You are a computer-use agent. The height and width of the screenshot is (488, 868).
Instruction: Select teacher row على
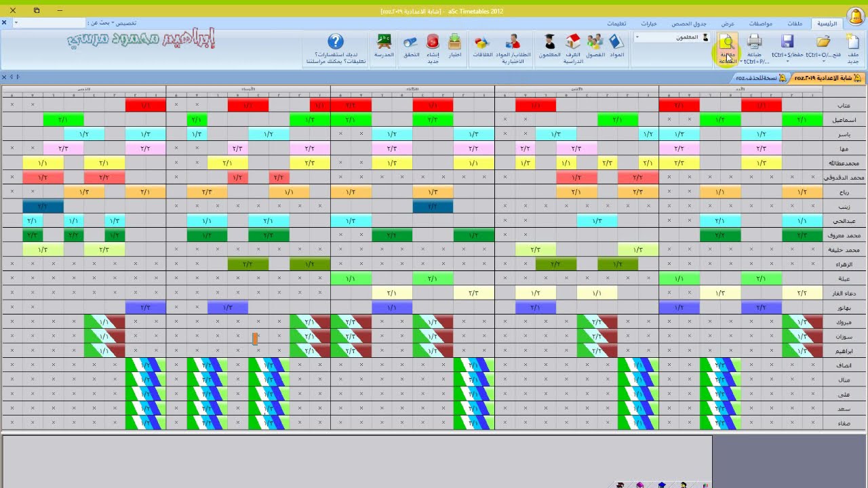tap(844, 394)
